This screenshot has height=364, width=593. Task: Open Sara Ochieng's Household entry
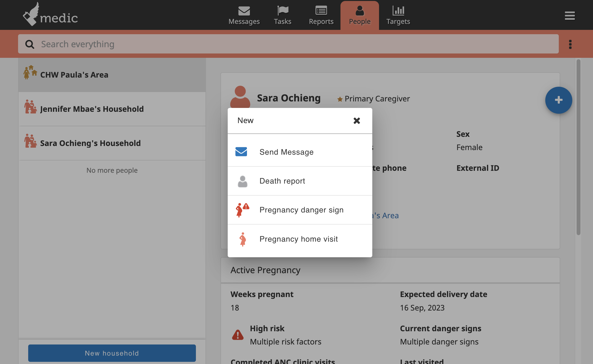[112, 143]
